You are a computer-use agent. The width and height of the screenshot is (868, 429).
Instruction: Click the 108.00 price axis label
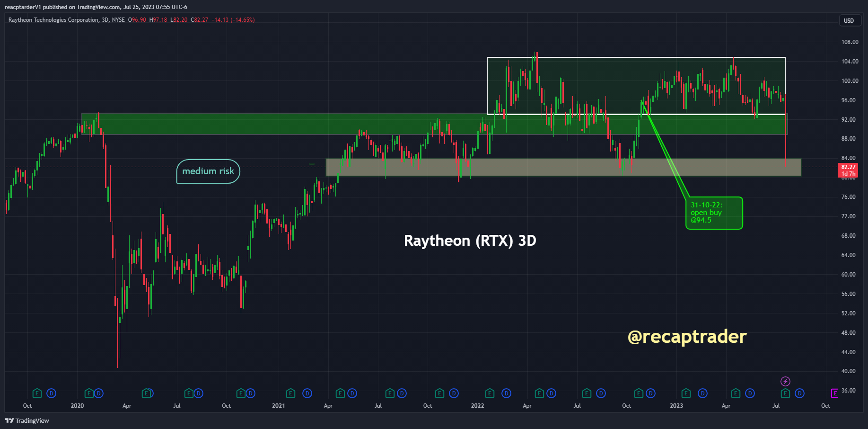[x=850, y=42]
